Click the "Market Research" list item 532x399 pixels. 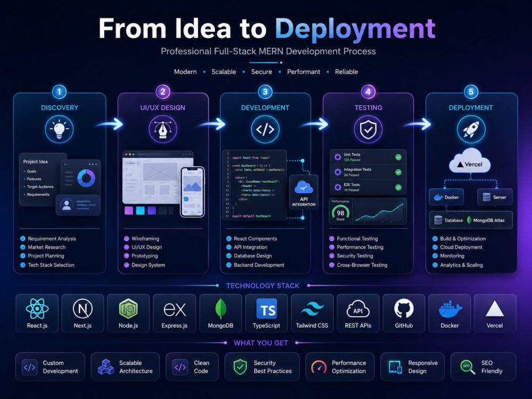click(x=47, y=247)
